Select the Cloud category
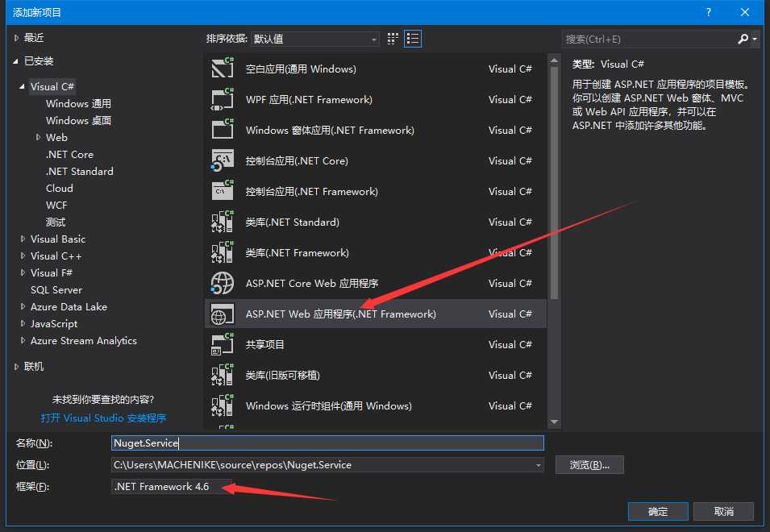Screen dimensions: 770x532 point(60,188)
